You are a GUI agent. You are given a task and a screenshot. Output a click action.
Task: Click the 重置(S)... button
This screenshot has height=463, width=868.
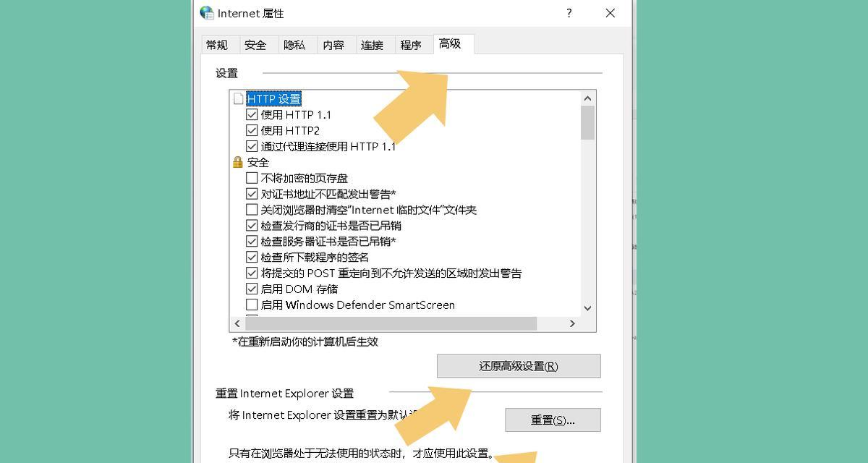pos(553,420)
